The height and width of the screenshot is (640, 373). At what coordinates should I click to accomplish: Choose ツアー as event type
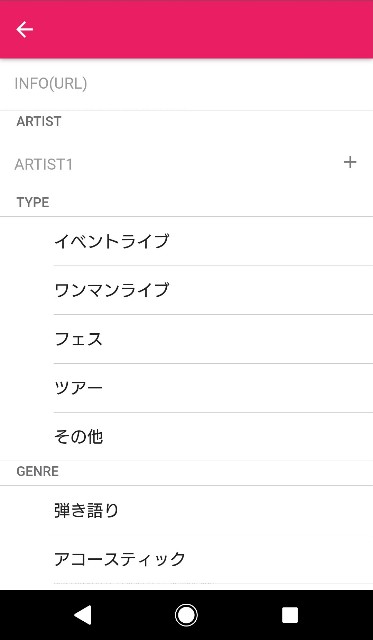click(186, 388)
